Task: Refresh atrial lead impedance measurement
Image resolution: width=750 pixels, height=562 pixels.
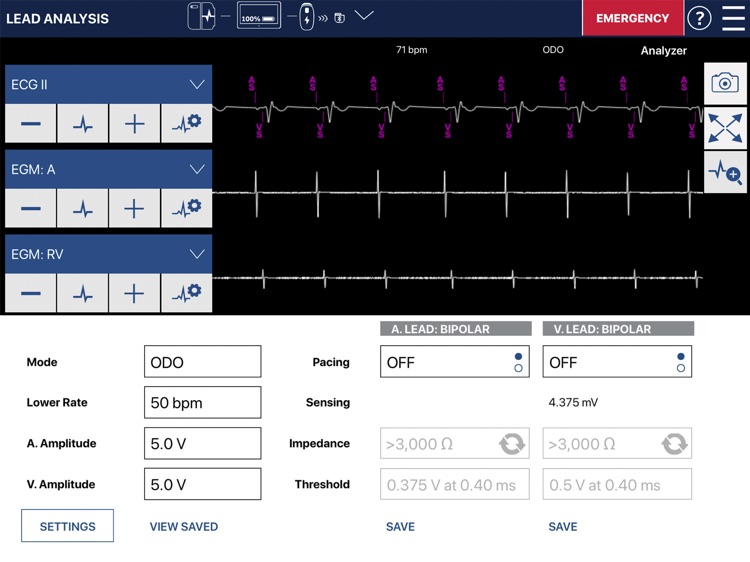Action: (x=512, y=444)
